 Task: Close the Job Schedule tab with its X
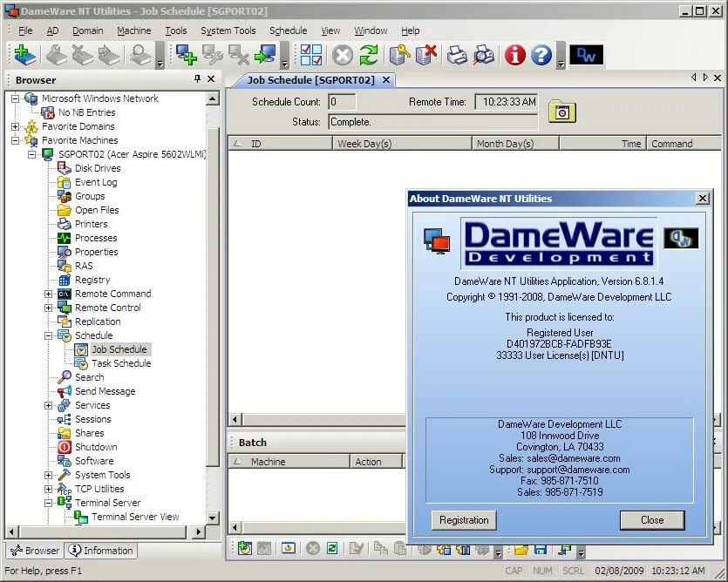(386, 80)
